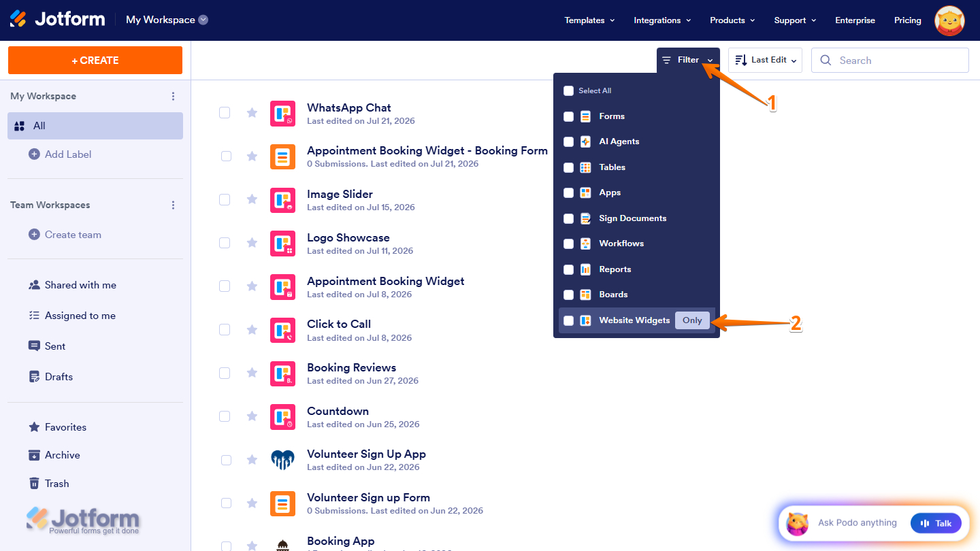Screen dimensions: 980x551
Task: Star the Image Slider item
Action: tap(252, 199)
